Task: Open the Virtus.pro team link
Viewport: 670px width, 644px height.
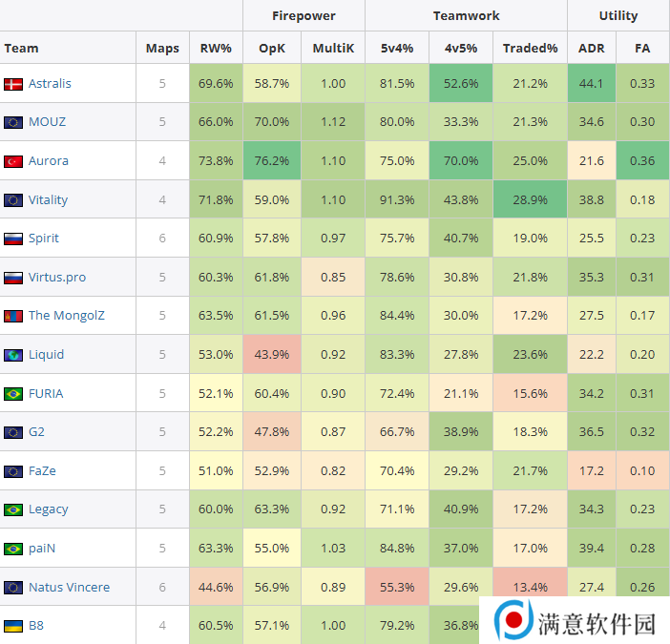Action: tap(57, 278)
